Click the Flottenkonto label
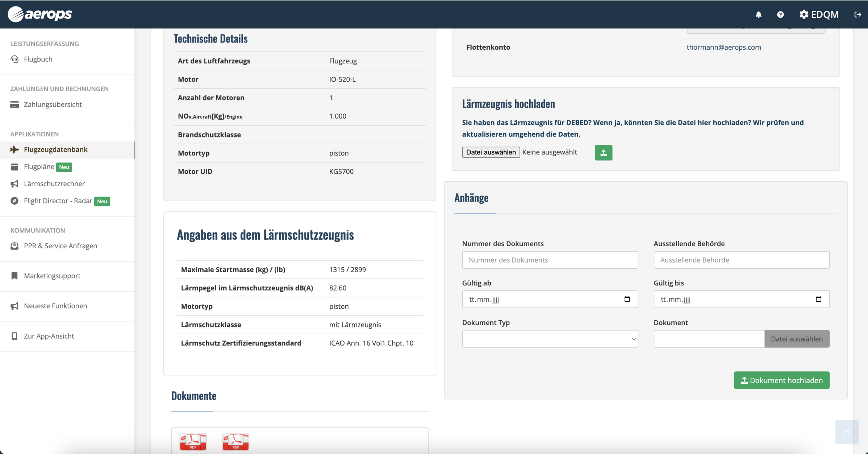This screenshot has width=868, height=454. coord(488,47)
